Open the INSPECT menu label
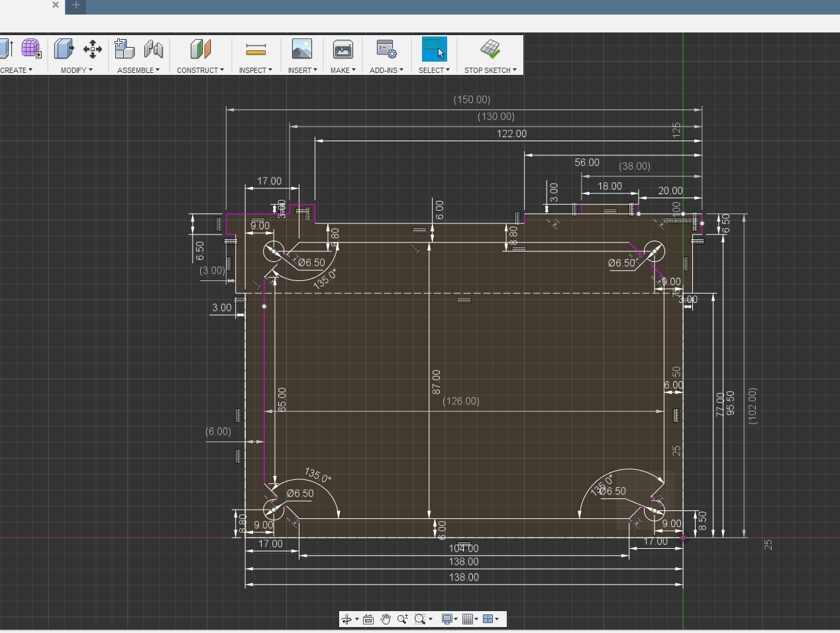The width and height of the screenshot is (840, 633). pos(255,70)
